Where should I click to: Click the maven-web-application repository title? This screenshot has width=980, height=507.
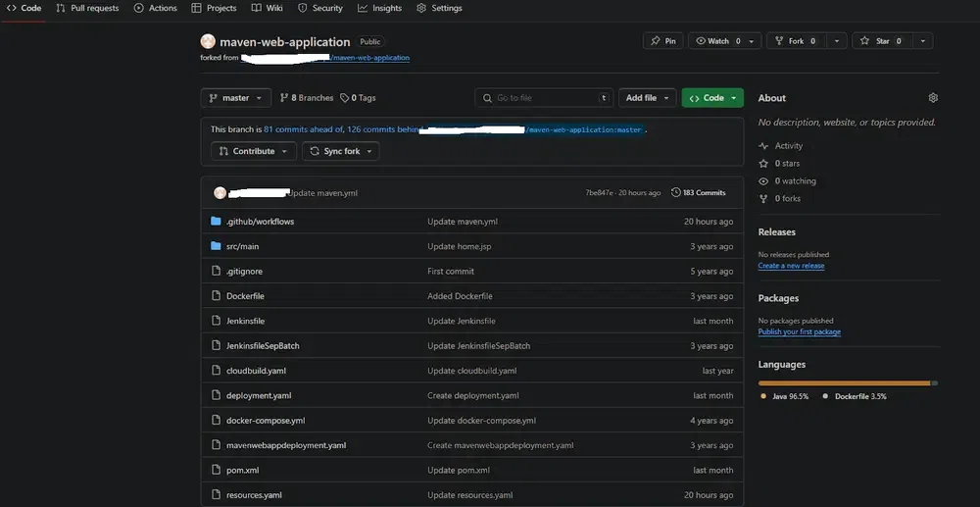(285, 42)
